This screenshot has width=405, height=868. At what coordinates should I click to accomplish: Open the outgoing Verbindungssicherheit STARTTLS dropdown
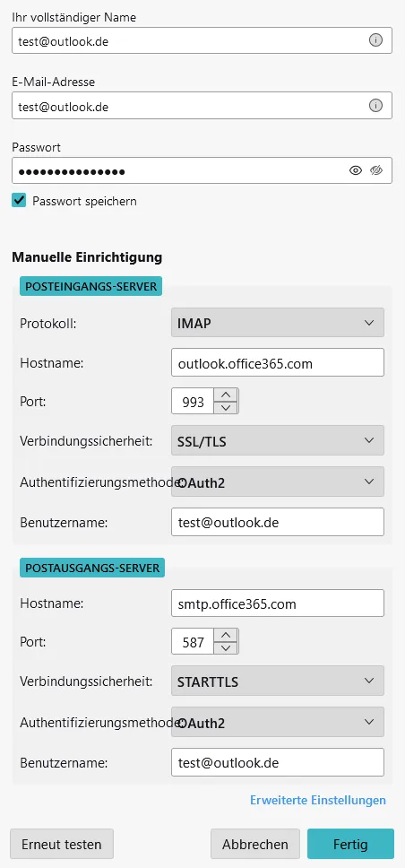278,681
